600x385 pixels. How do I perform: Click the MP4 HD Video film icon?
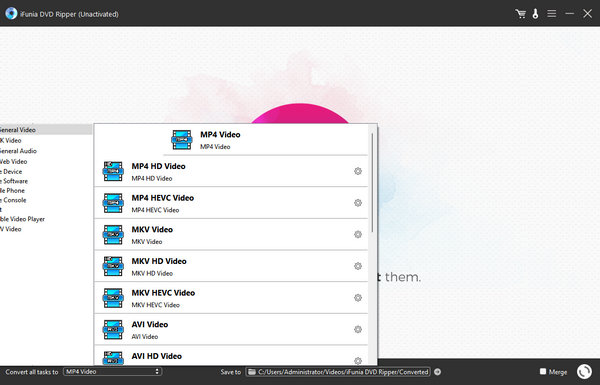(113, 171)
